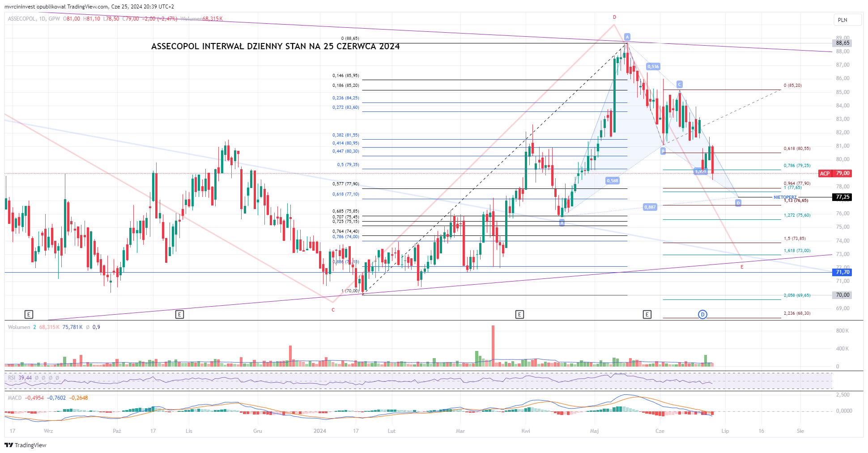
Task: Click the earnings E marker nearest Lis
Action: click(x=179, y=314)
